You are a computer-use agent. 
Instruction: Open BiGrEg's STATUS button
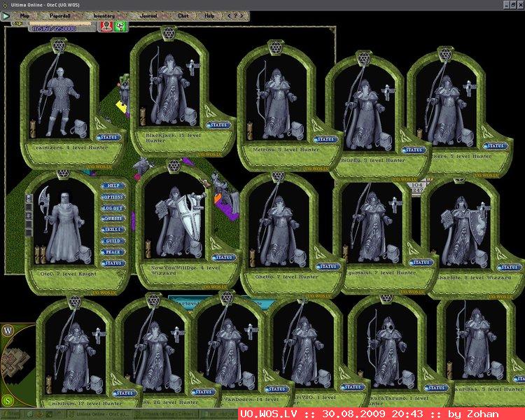pyautogui.click(x=414, y=150)
